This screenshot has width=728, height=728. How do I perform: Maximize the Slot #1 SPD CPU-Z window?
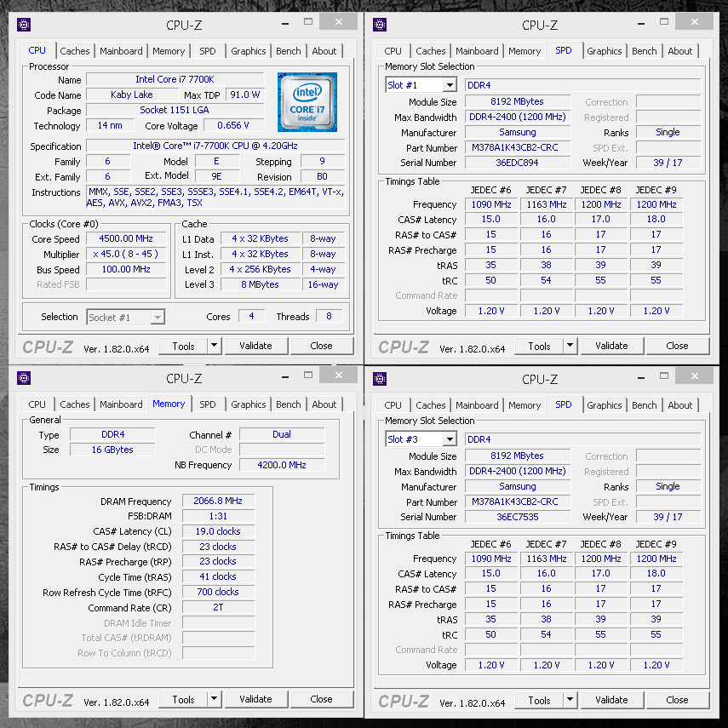pyautogui.click(x=664, y=21)
